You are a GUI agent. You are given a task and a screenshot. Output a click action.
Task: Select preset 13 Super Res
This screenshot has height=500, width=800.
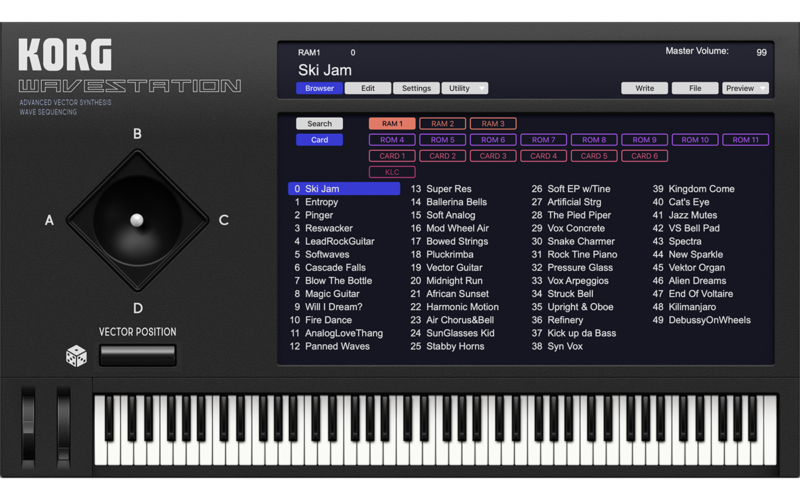click(441, 189)
